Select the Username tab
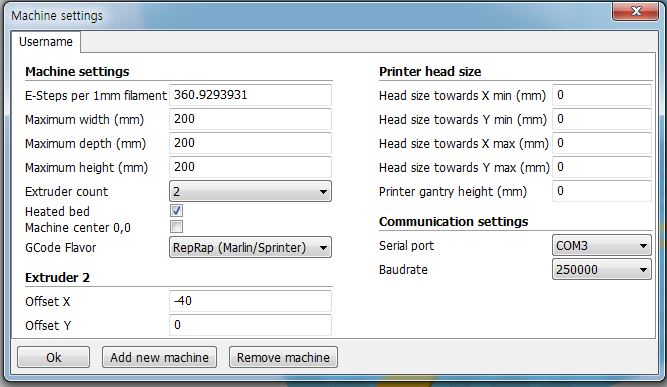 [x=46, y=42]
